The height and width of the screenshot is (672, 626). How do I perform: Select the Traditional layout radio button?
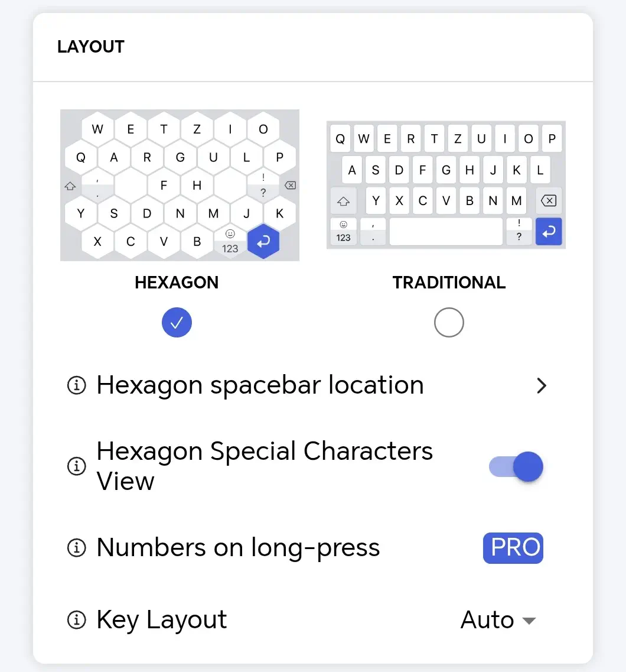click(x=449, y=322)
